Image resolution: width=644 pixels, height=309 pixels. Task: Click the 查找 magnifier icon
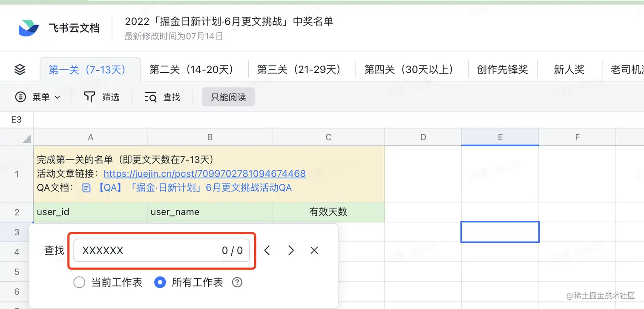(x=150, y=97)
